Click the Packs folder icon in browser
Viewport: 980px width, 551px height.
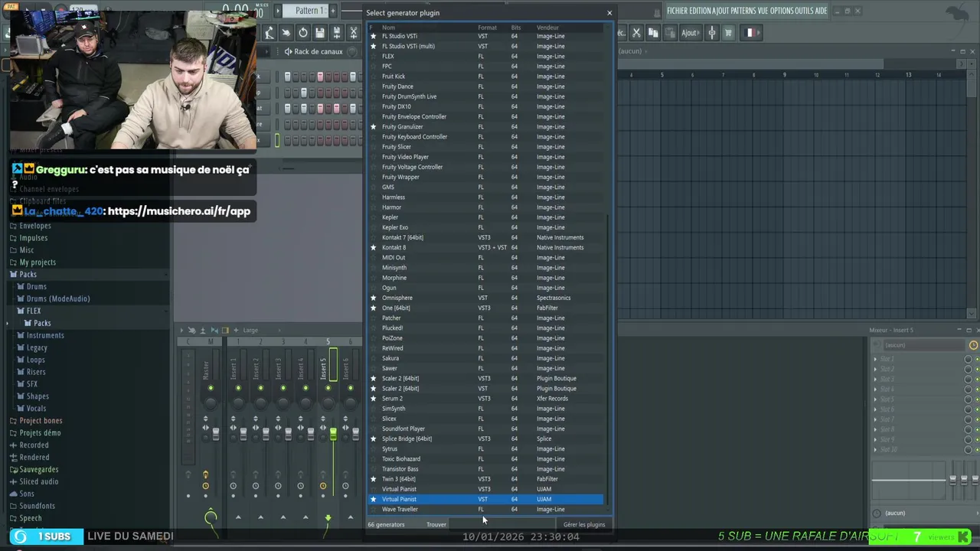(x=13, y=274)
